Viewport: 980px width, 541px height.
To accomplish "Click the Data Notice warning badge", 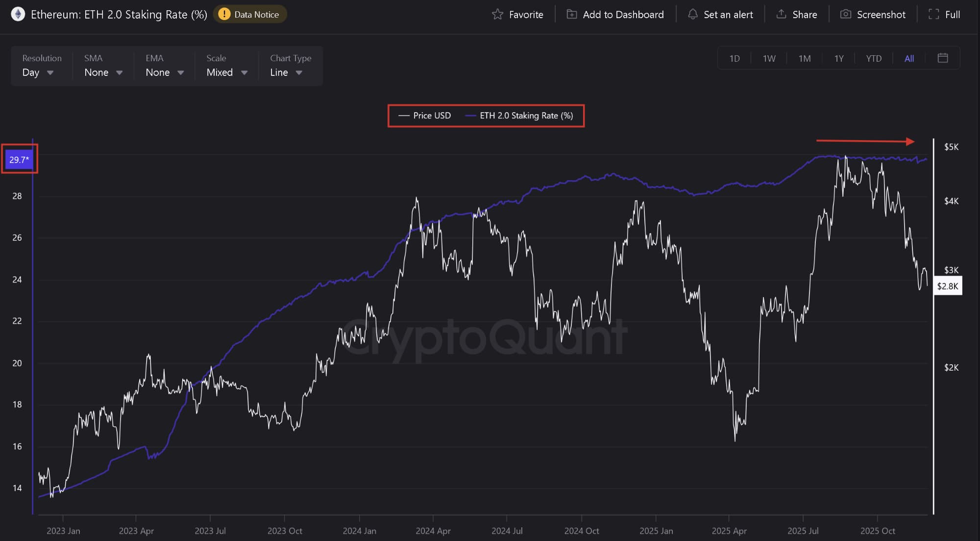I will (x=250, y=14).
